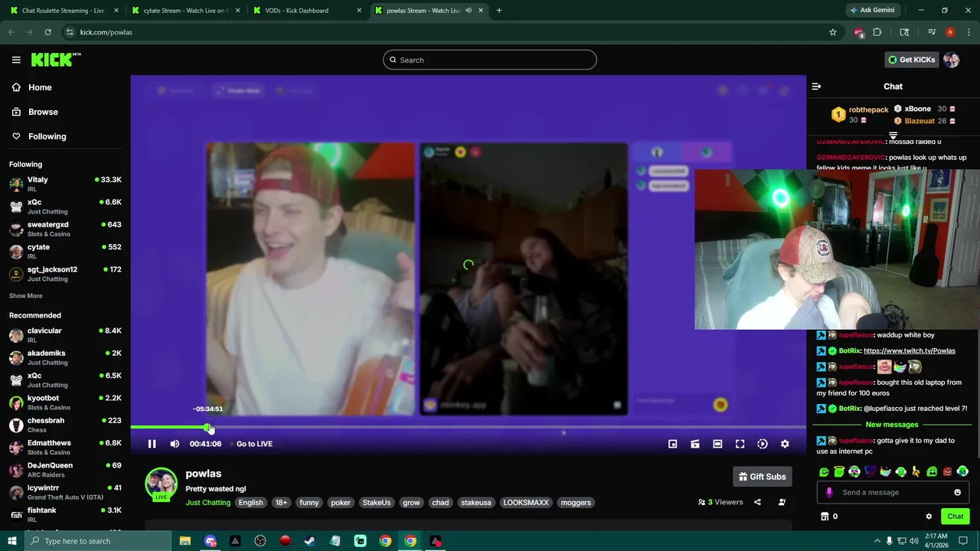Click the Get KICKs button
980x551 pixels.
[x=912, y=60]
